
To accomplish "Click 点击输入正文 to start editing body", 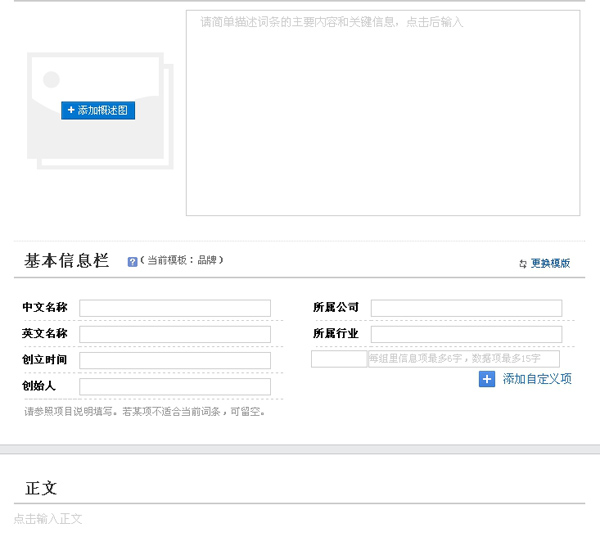I will pyautogui.click(x=48, y=519).
